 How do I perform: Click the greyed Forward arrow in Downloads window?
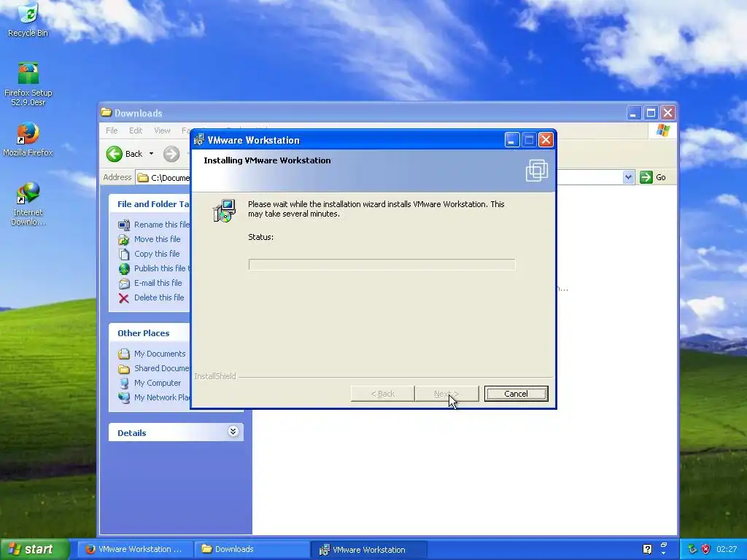tap(171, 154)
